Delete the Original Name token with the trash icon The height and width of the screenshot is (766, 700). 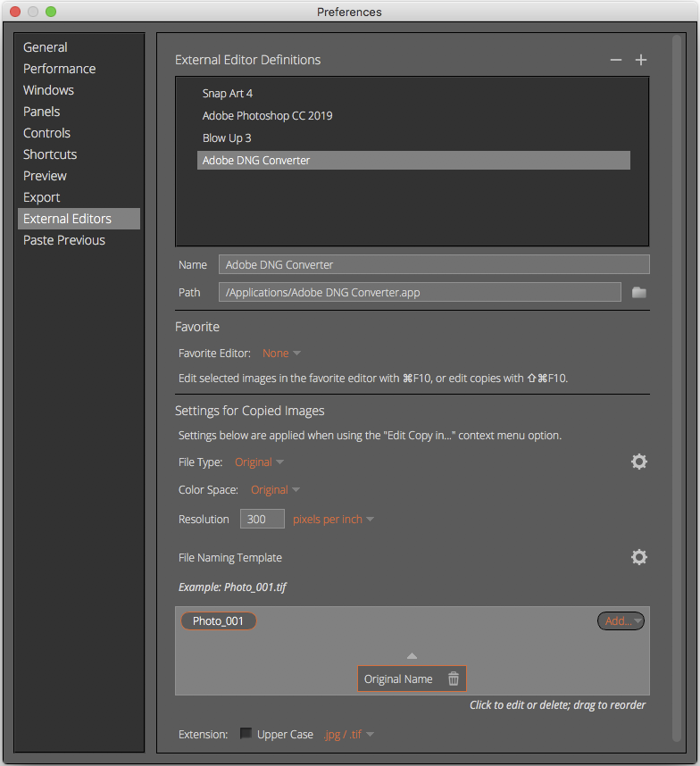(454, 679)
